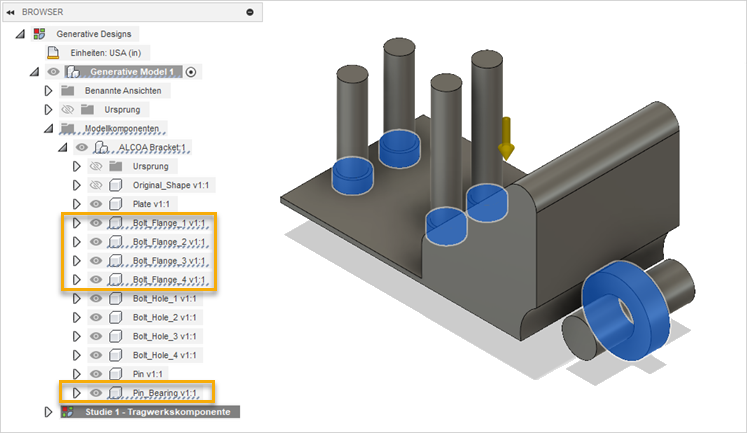Select the Bolt_Flange_4 v1:1 label
This screenshot has width=747, height=433.
pos(169,280)
